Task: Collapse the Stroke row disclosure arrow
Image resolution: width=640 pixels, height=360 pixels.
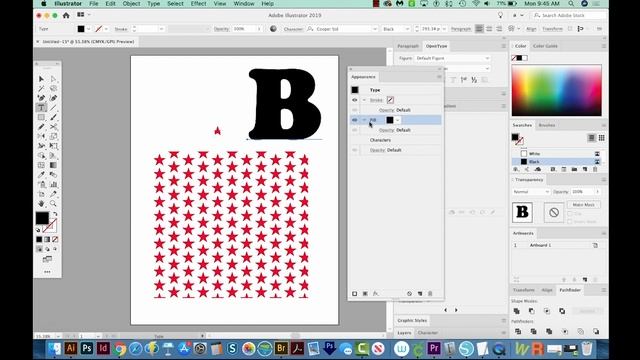Action: click(x=364, y=100)
